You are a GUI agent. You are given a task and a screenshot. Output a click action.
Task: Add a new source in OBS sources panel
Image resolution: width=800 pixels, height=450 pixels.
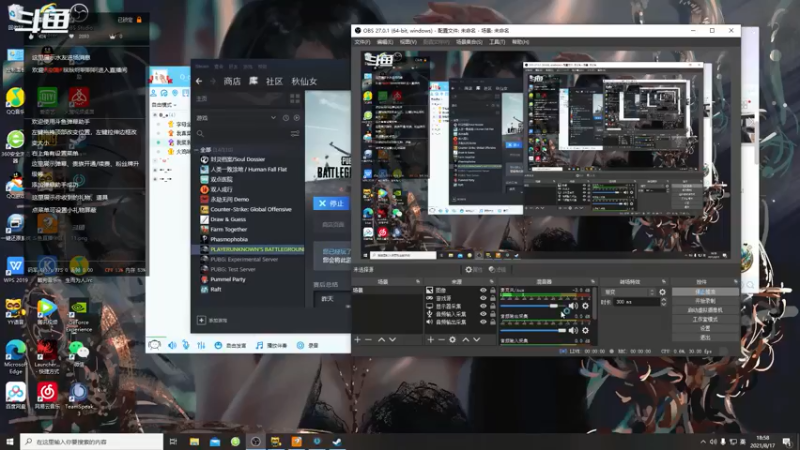[x=430, y=340]
